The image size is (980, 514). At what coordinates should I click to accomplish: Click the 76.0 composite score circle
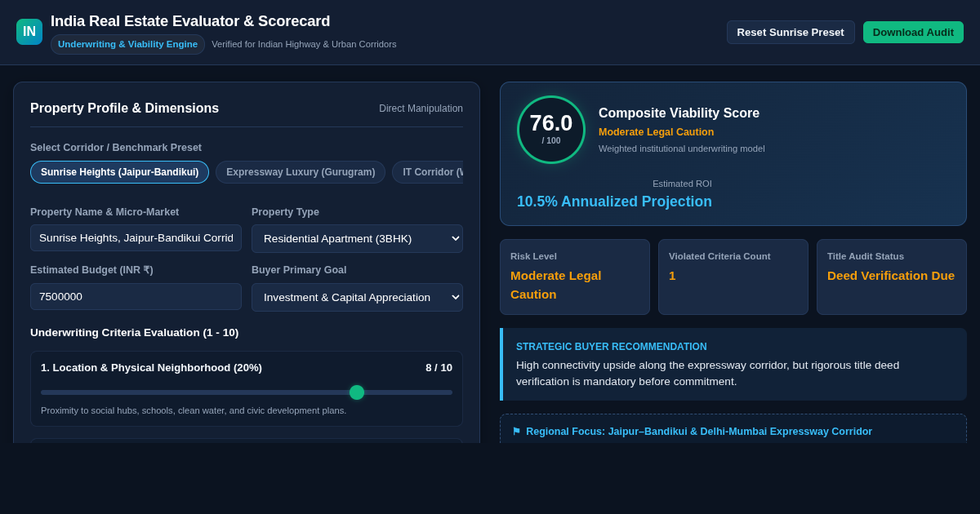551,130
